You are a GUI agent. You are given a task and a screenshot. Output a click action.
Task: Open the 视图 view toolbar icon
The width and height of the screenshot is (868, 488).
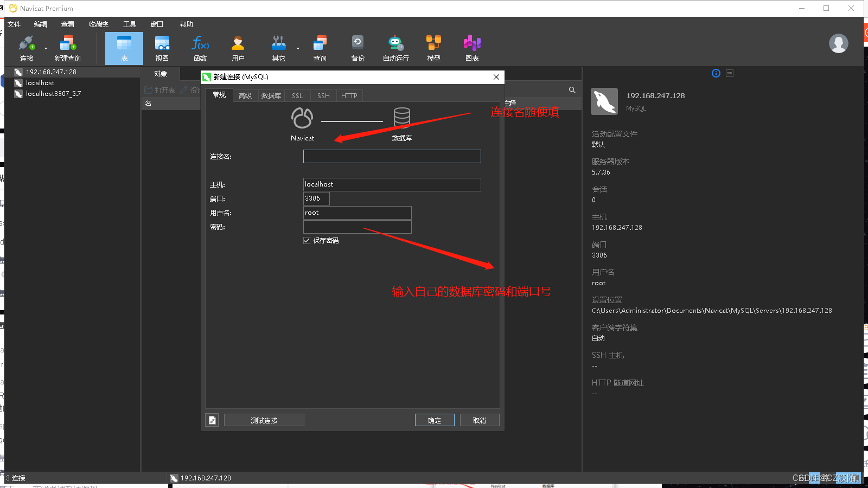click(162, 48)
